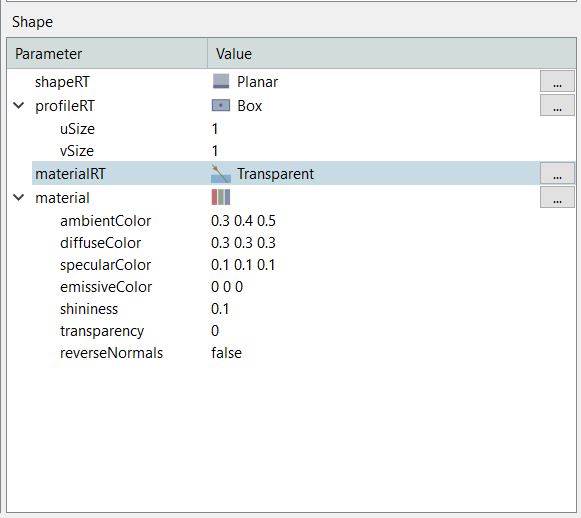This screenshot has height=518, width=581.
Task: Select the transparency parameter
Action: click(x=102, y=331)
